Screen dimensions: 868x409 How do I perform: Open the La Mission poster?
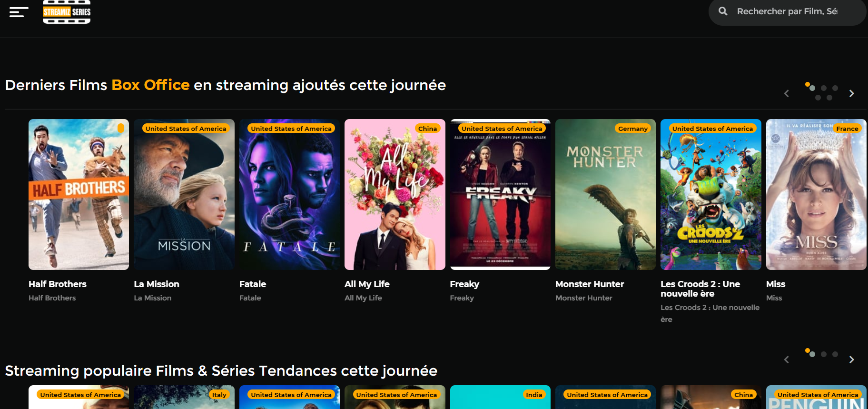(x=184, y=194)
